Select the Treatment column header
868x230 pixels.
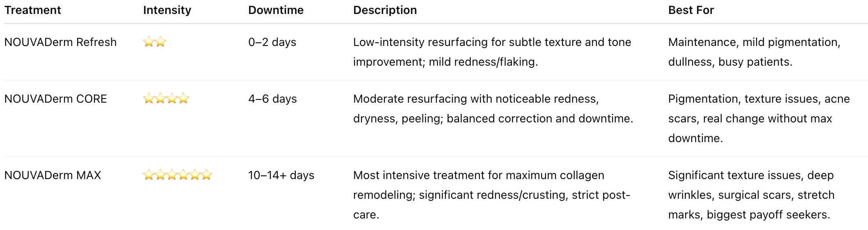pyautogui.click(x=32, y=10)
